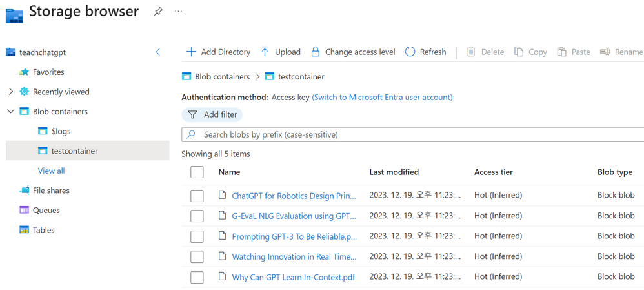The width and height of the screenshot is (644, 290).
Task: Click the Upload arrow icon
Action: point(265,52)
